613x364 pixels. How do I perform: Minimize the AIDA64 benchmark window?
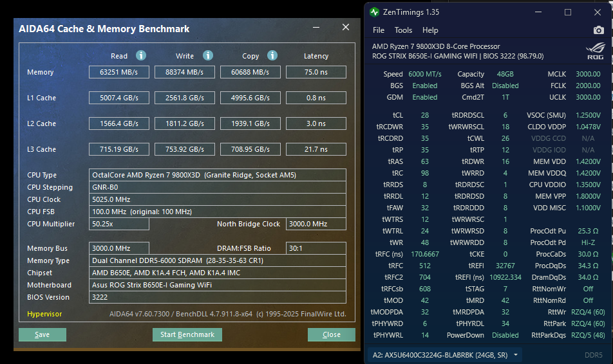316,28
